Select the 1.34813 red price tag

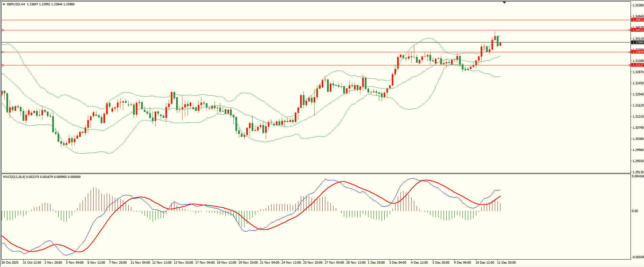coord(637,20)
